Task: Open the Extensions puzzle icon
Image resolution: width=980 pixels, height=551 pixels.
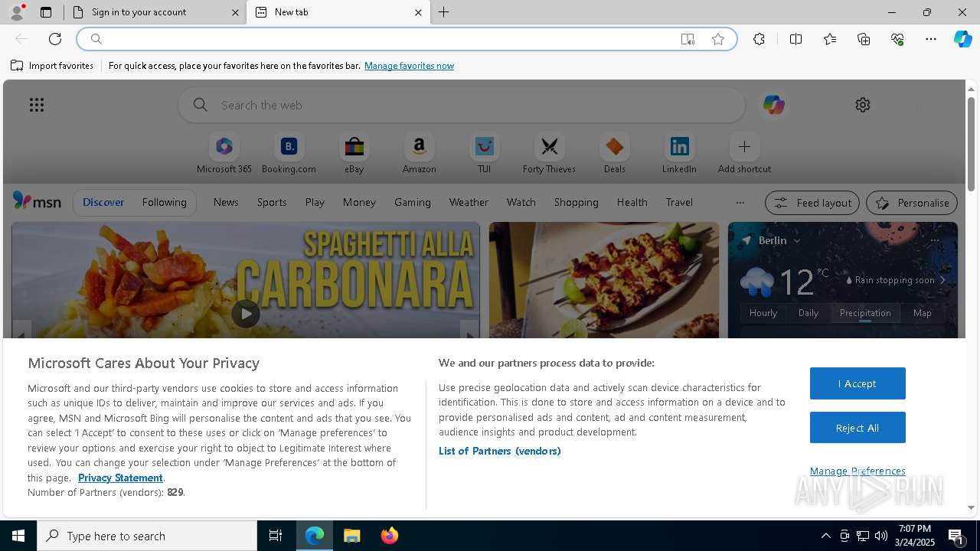Action: (x=759, y=39)
